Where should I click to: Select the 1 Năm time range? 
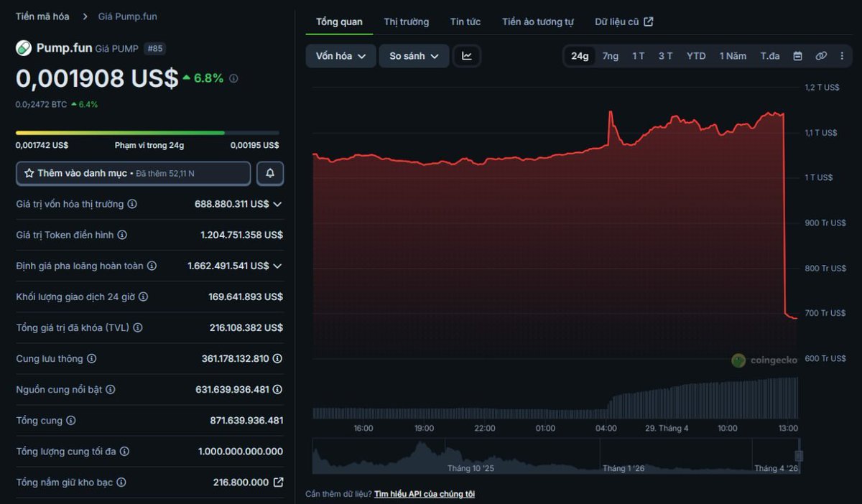(733, 56)
